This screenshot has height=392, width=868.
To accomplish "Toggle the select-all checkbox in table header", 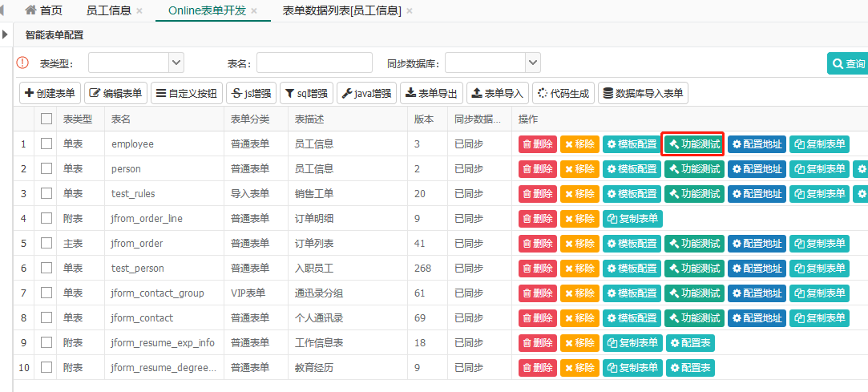I will click(x=46, y=119).
